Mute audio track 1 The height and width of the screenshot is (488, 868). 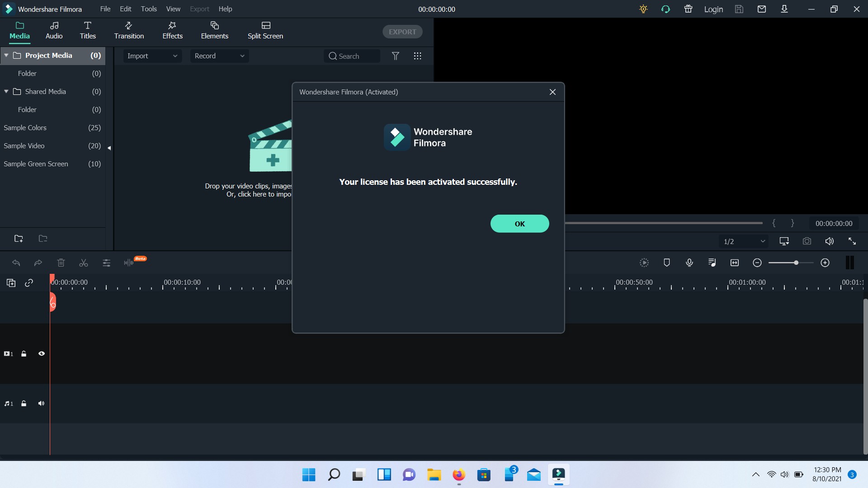tap(41, 404)
